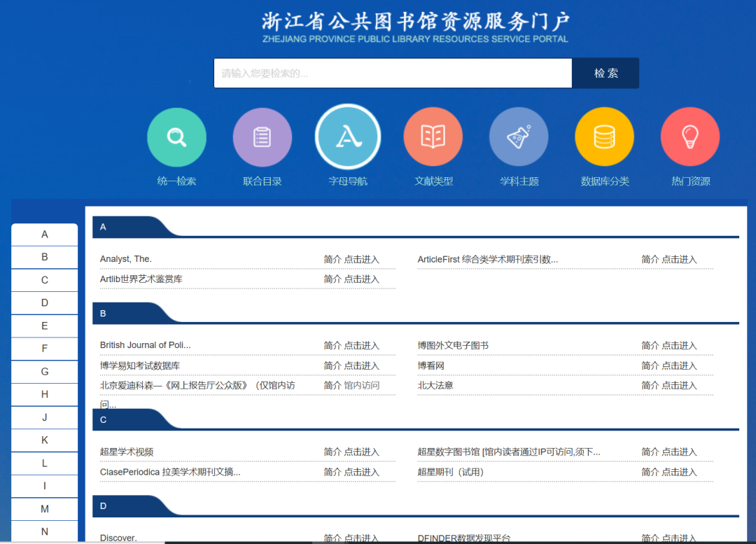Select letter H in sidebar
This screenshot has width=756, height=544.
point(44,394)
